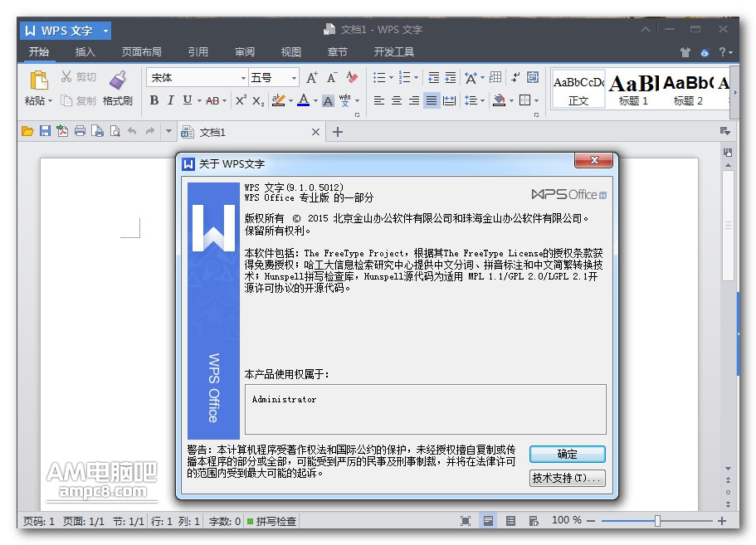Click 确定 in the About dialog
Image resolution: width=756 pixels, height=545 pixels.
click(x=568, y=454)
